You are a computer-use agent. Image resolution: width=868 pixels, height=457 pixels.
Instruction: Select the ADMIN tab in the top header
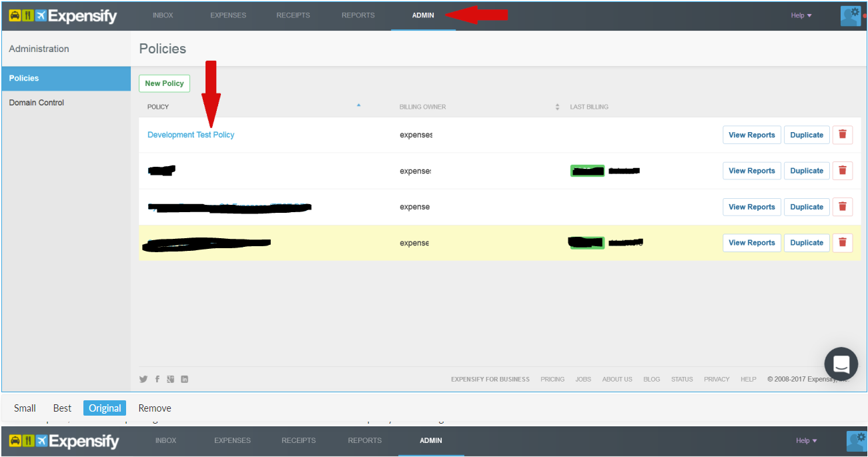click(x=423, y=15)
